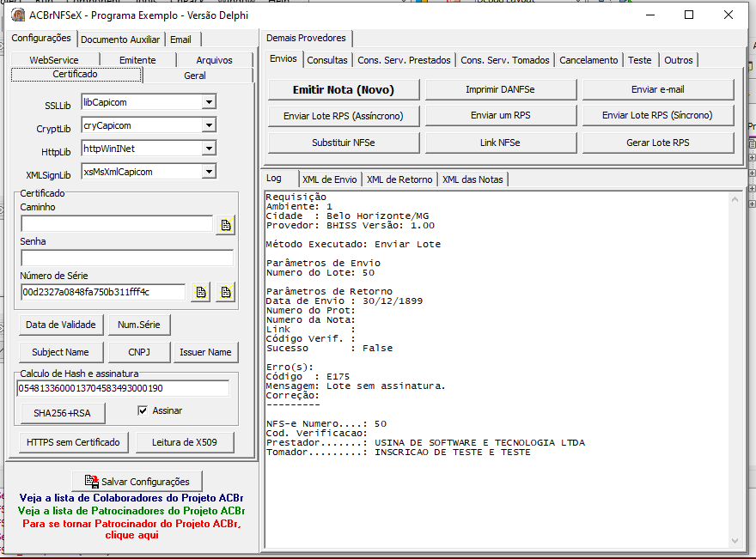Click the Número de Série input field
This screenshot has height=559, width=756.
pos(103,292)
